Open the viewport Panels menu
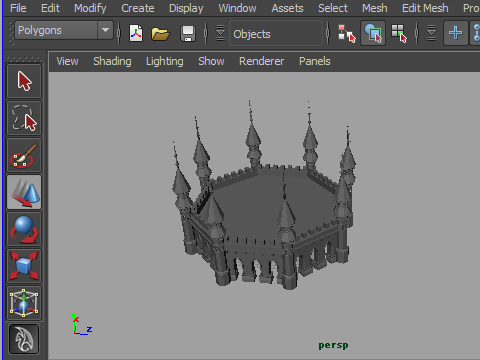 tap(315, 61)
